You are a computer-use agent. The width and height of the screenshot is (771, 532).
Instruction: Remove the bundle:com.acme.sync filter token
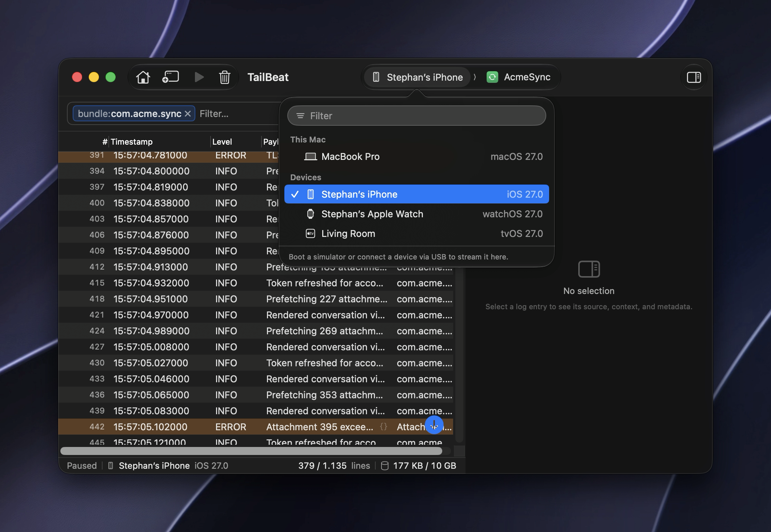coord(188,114)
